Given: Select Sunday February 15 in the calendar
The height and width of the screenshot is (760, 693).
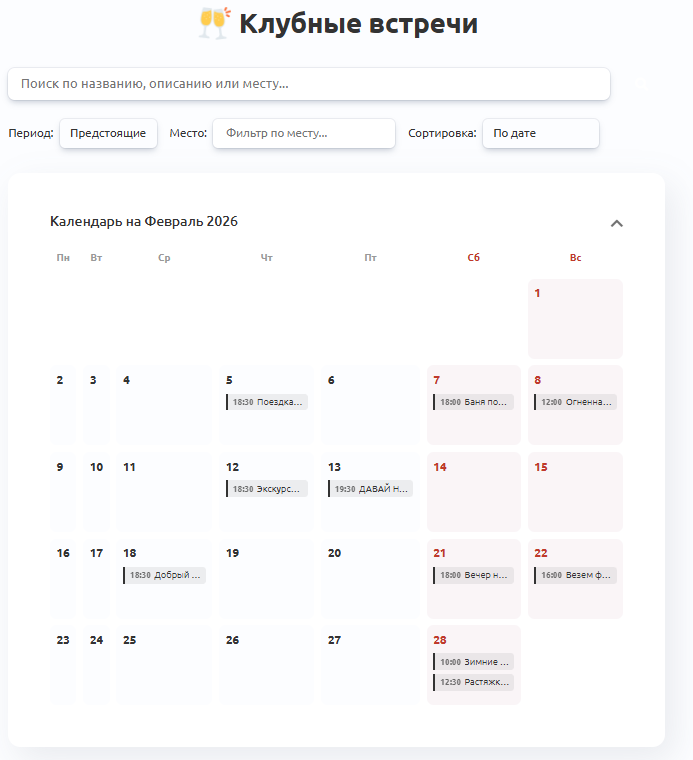Looking at the screenshot, I should click(575, 492).
